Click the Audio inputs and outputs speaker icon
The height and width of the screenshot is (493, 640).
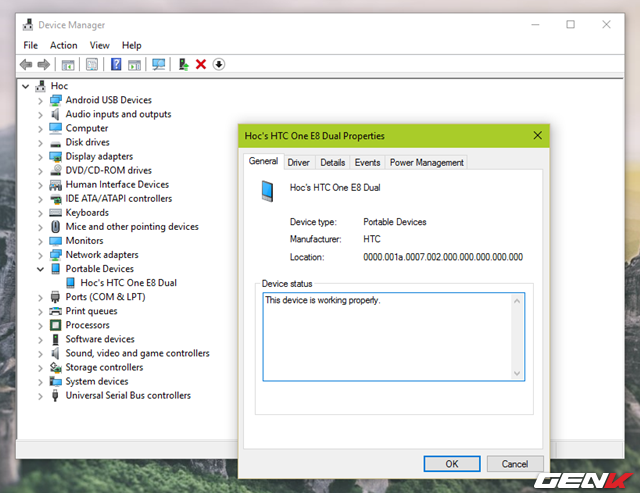56,114
